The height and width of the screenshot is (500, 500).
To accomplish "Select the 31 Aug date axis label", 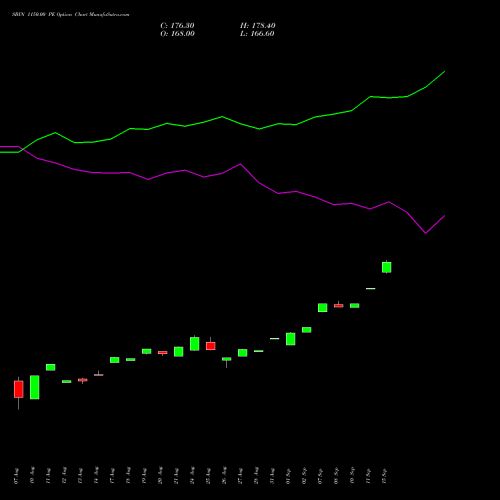I will pyautogui.click(x=273, y=476).
